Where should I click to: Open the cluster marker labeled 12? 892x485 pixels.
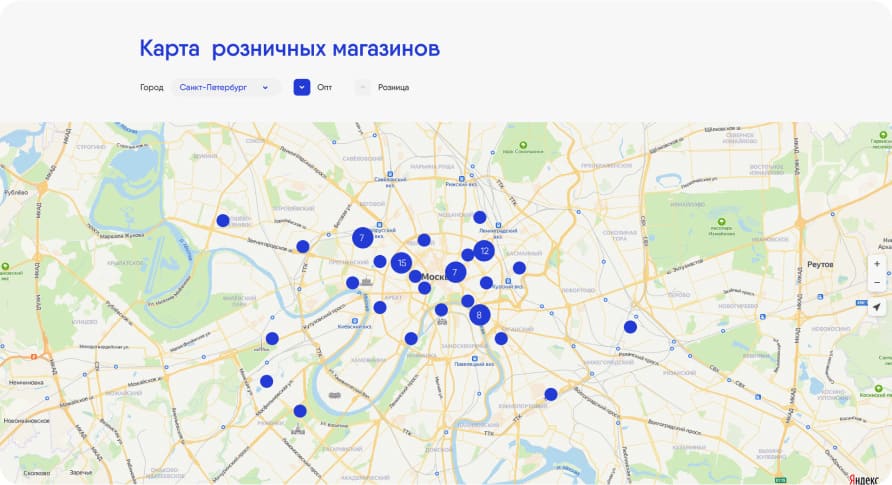click(x=484, y=251)
